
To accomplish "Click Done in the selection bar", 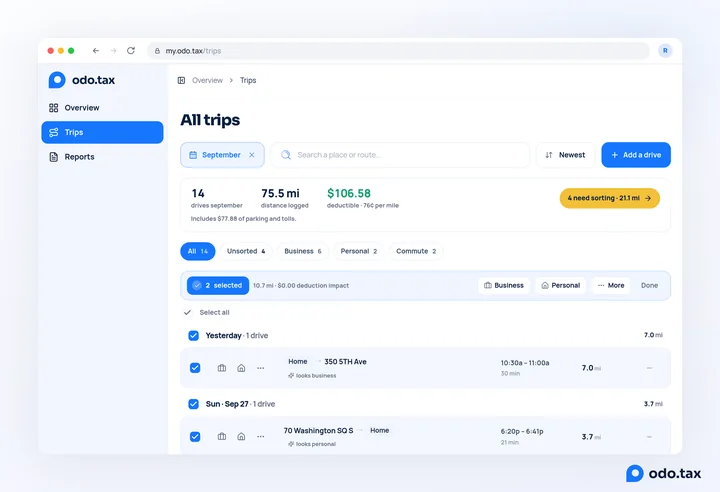I will 649,285.
